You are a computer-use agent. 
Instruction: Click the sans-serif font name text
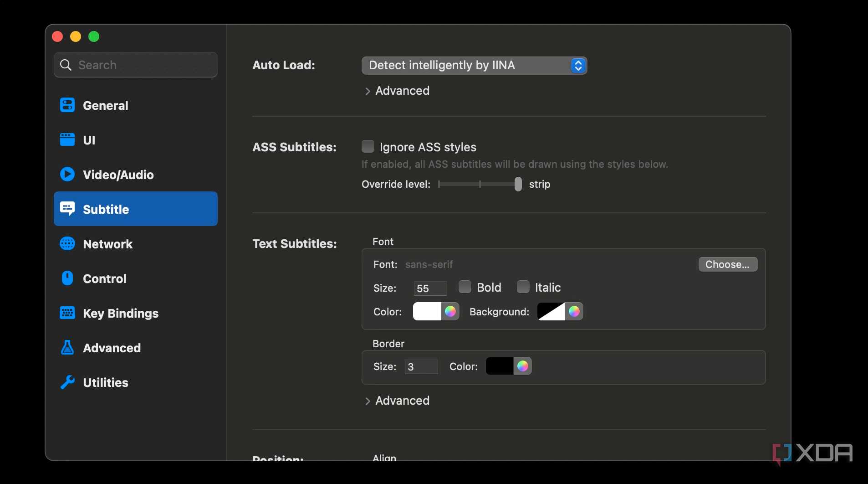click(429, 264)
